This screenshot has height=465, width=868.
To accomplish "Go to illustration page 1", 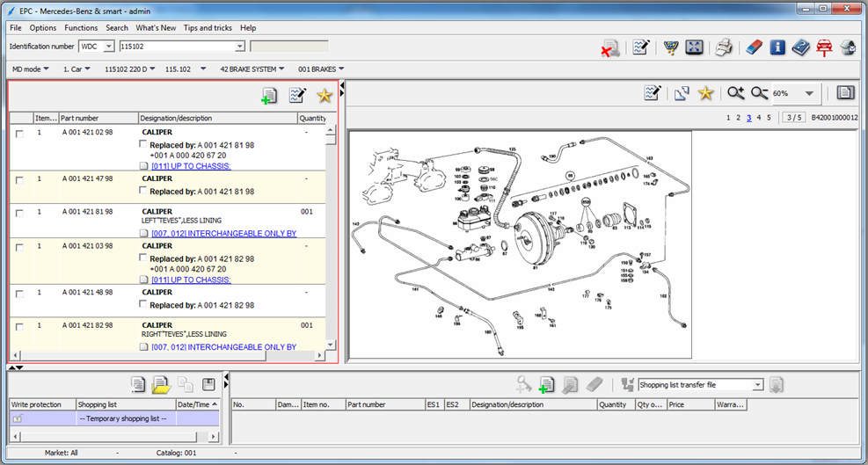I will coord(728,118).
